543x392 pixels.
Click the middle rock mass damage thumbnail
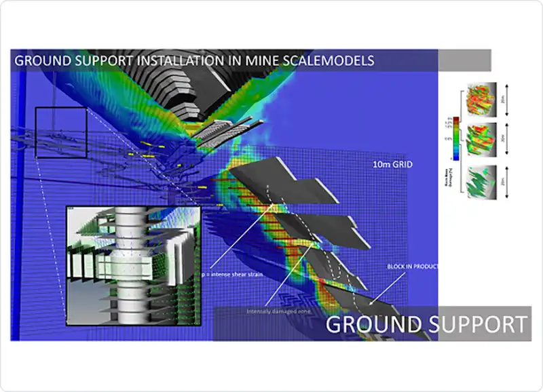[481, 139]
